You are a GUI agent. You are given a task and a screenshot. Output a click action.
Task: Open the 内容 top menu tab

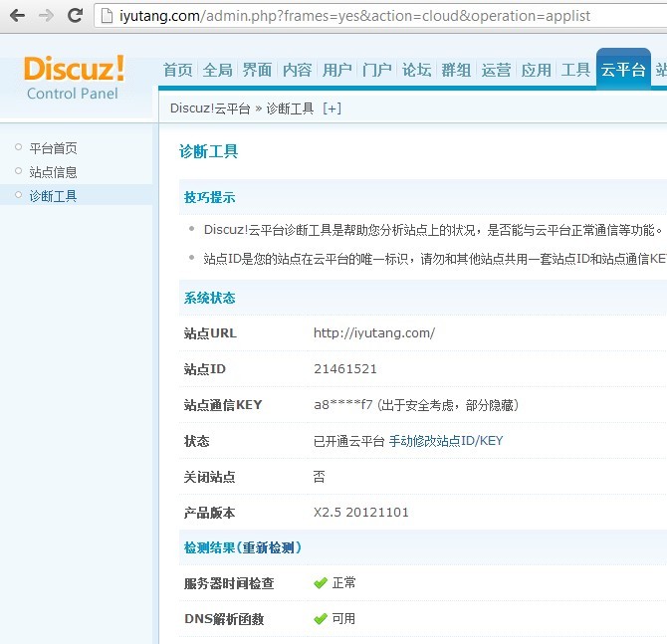pyautogui.click(x=298, y=70)
